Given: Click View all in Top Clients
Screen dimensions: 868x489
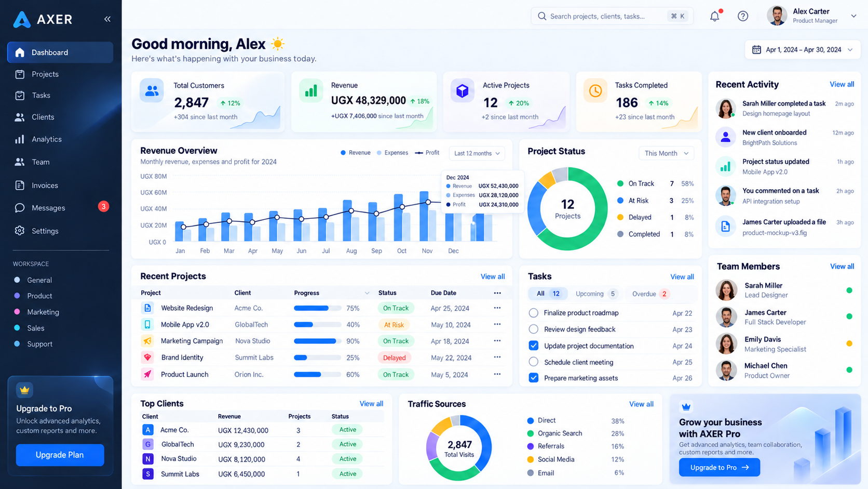Looking at the screenshot, I should (x=371, y=404).
